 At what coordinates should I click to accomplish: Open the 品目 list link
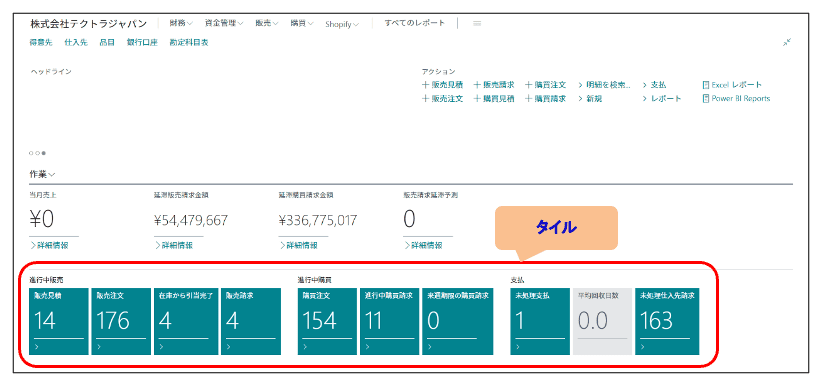click(107, 42)
